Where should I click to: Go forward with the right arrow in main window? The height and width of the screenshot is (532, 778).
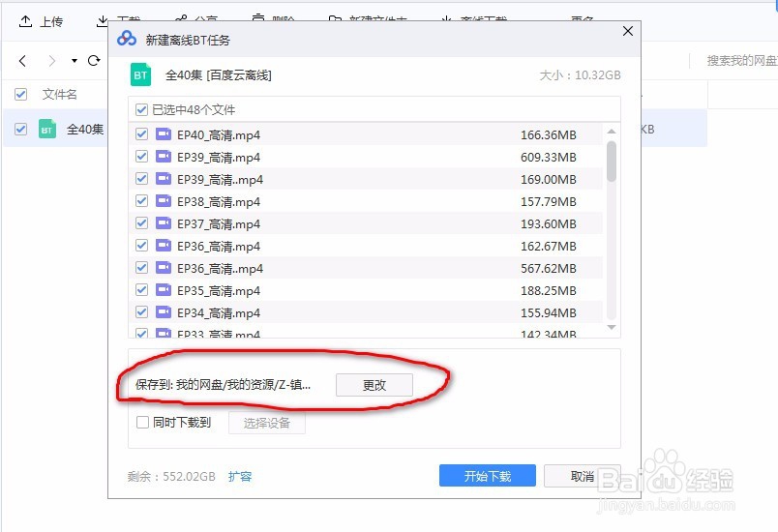[x=51, y=61]
